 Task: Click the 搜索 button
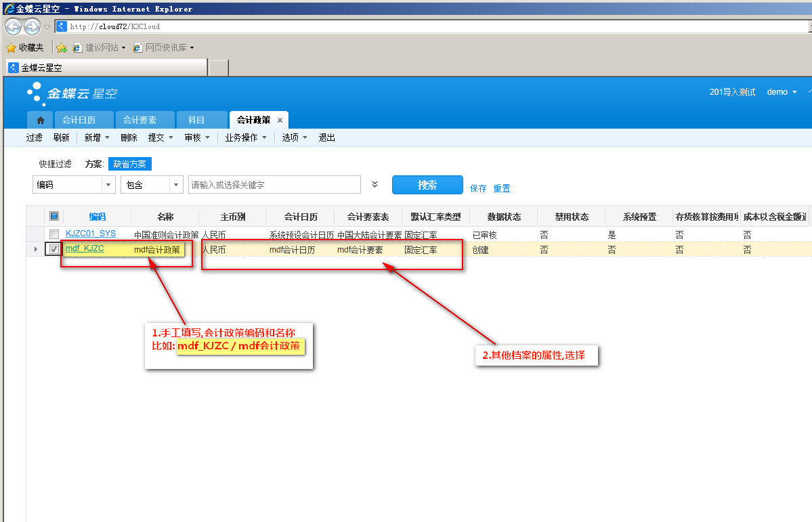[427, 185]
